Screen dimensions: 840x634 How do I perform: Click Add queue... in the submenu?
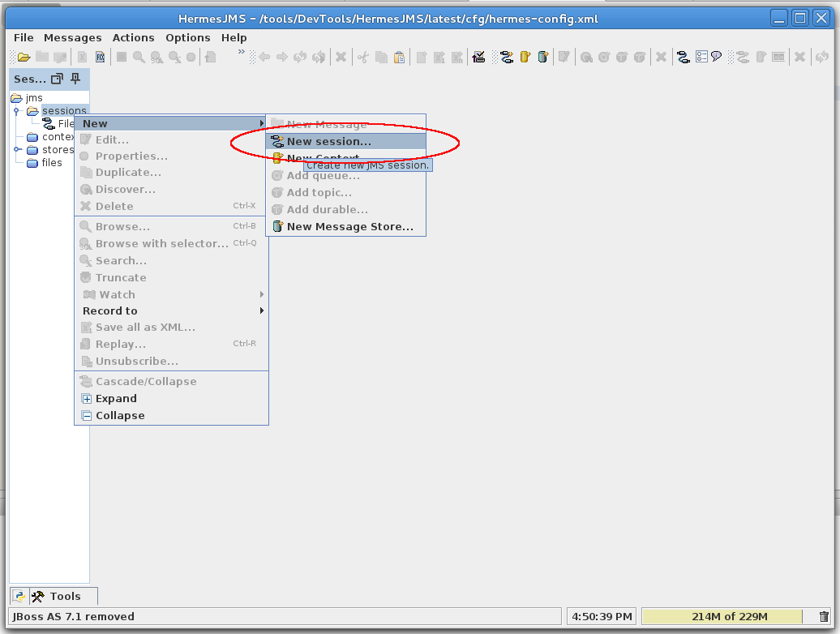tap(346, 176)
